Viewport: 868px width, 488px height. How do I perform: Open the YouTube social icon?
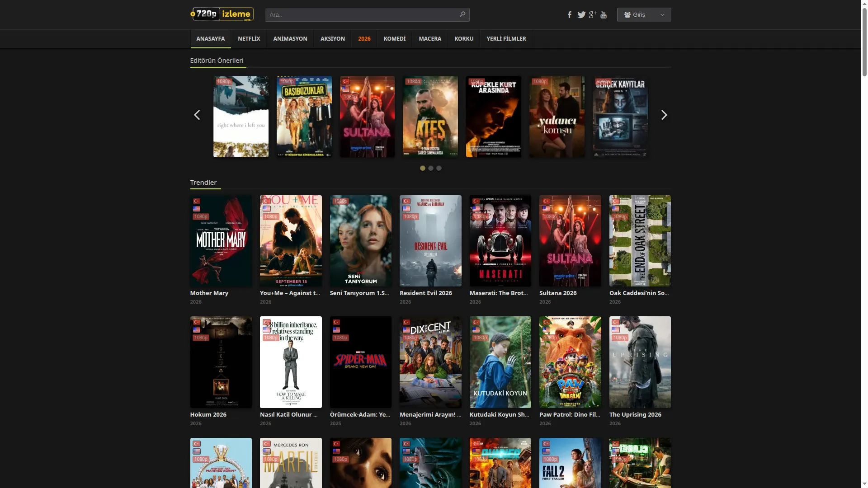pyautogui.click(x=604, y=15)
